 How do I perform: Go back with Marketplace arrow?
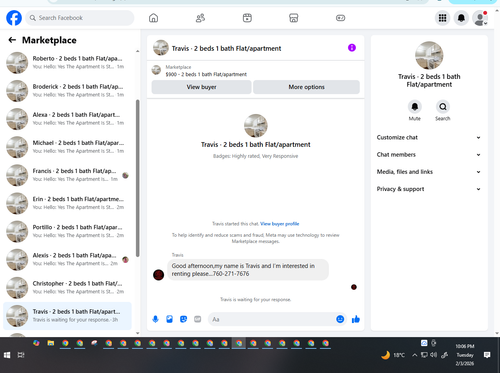12,40
